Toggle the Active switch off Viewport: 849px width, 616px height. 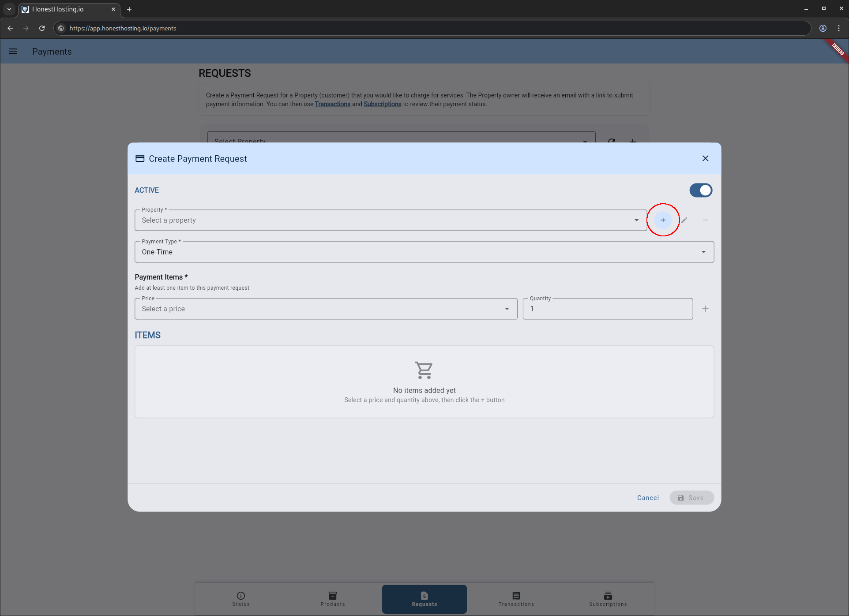click(x=700, y=190)
